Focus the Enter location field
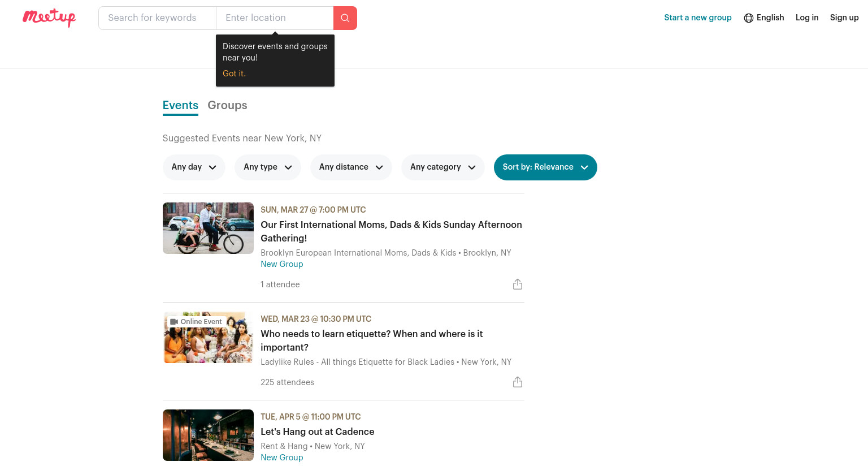 (x=275, y=18)
